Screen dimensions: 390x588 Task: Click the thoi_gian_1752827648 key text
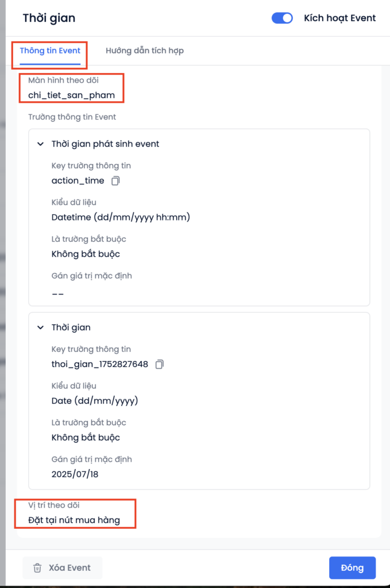[x=100, y=364]
